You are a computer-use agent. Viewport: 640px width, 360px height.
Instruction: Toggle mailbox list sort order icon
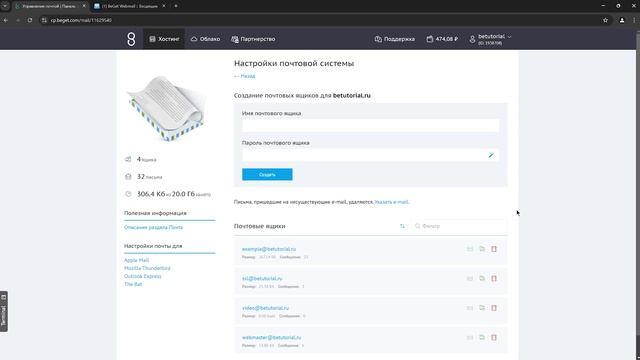402,226
